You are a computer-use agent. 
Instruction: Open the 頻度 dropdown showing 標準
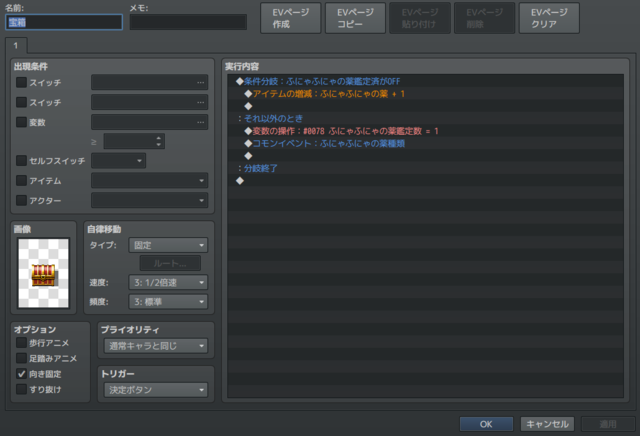pyautogui.click(x=168, y=302)
